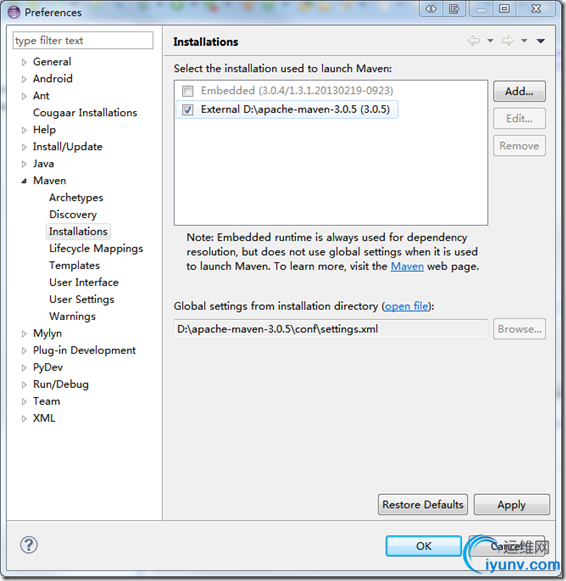
Task: Click the Help question mark icon
Action: (29, 545)
